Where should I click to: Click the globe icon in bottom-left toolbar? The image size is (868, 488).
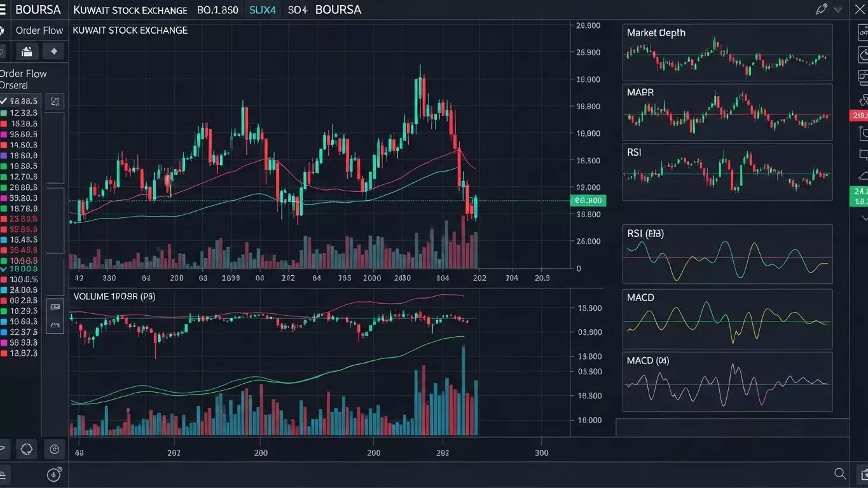pyautogui.click(x=55, y=449)
